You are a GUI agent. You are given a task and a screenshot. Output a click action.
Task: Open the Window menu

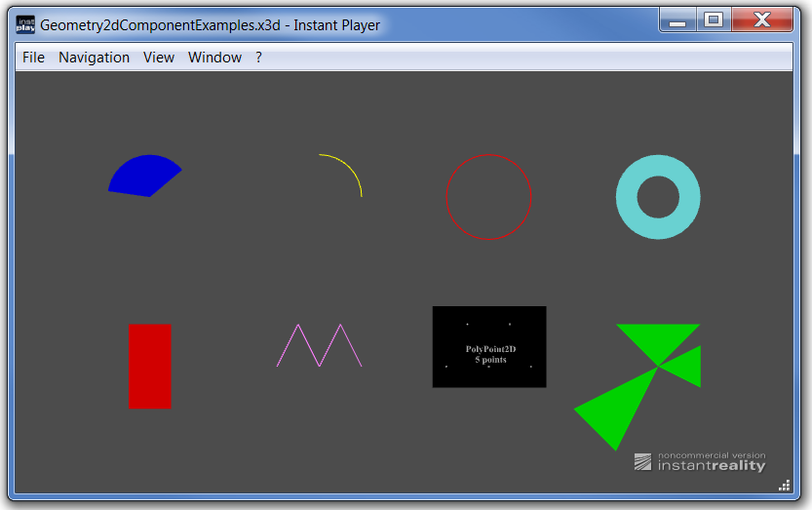pos(214,58)
